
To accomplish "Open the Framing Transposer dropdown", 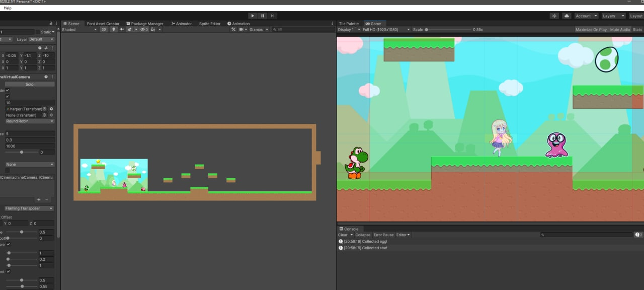I will [x=29, y=208].
